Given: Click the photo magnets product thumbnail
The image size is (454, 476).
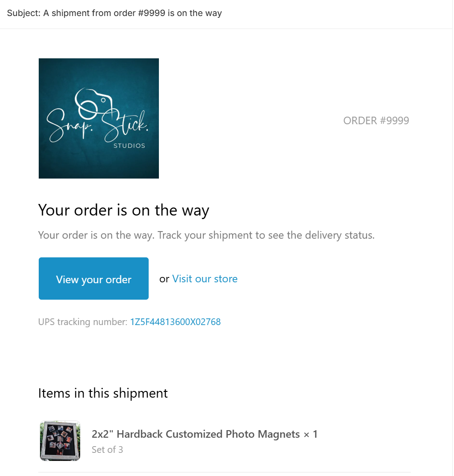Looking at the screenshot, I should click(x=60, y=440).
